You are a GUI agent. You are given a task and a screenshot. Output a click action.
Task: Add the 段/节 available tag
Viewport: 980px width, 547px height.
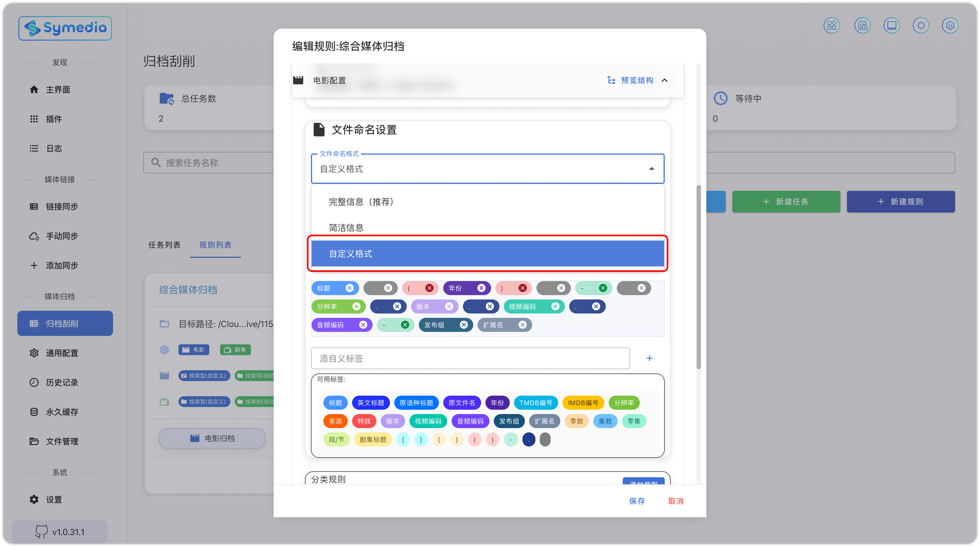point(336,439)
